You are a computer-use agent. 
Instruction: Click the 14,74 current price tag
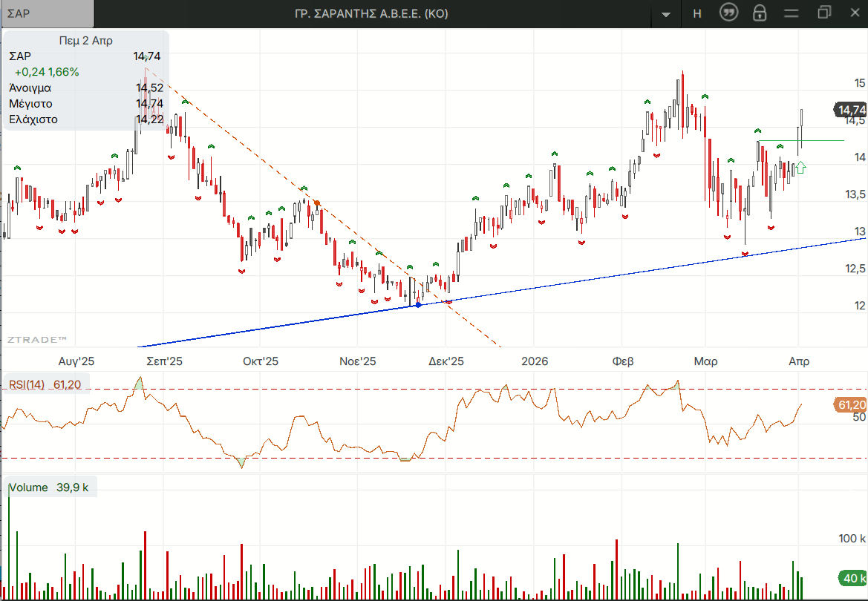coord(851,110)
